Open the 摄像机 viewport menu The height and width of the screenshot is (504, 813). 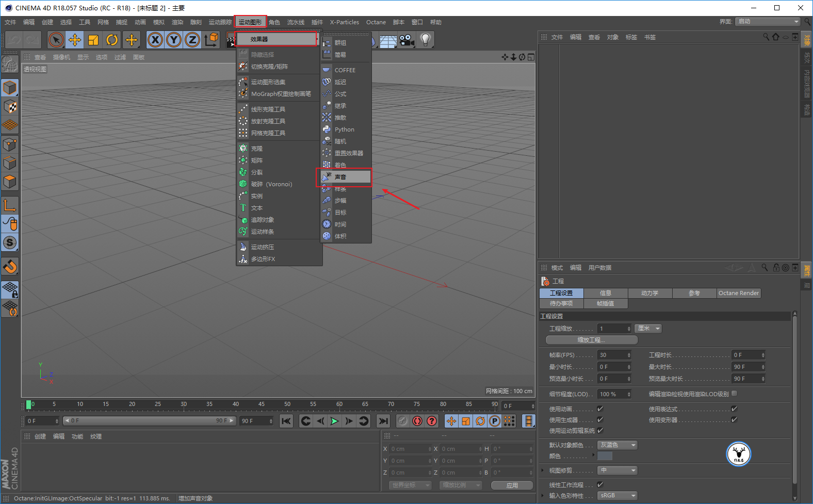(61, 57)
